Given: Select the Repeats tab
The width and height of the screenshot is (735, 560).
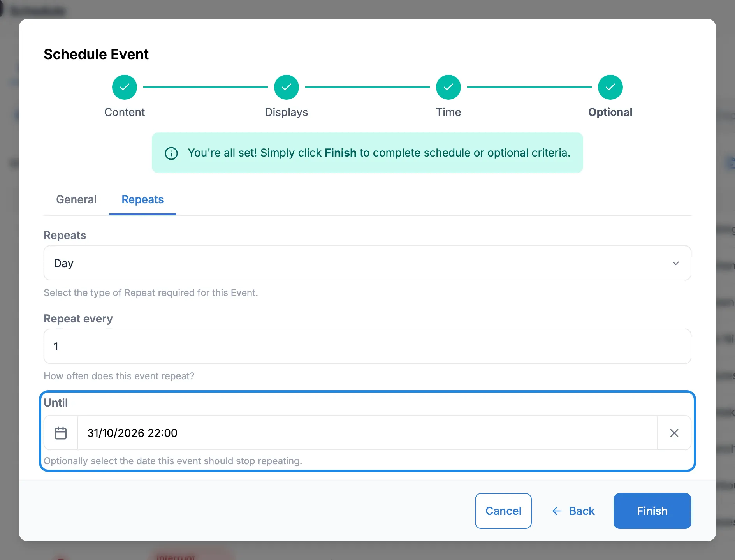Looking at the screenshot, I should click(x=142, y=199).
